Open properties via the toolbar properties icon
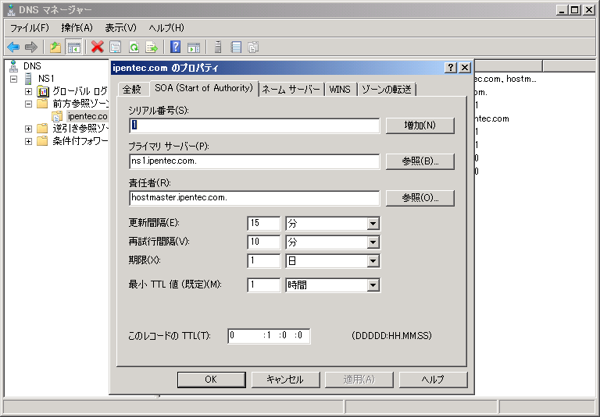The width and height of the screenshot is (600, 417). pyautogui.click(x=115, y=47)
